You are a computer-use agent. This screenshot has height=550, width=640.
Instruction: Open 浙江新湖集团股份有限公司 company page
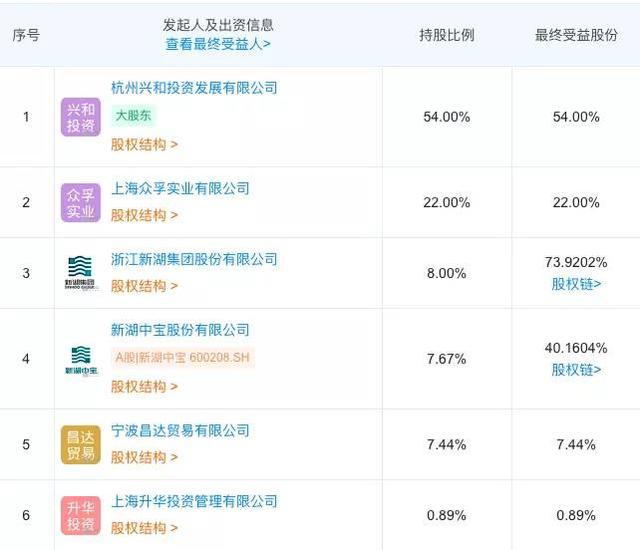[194, 260]
